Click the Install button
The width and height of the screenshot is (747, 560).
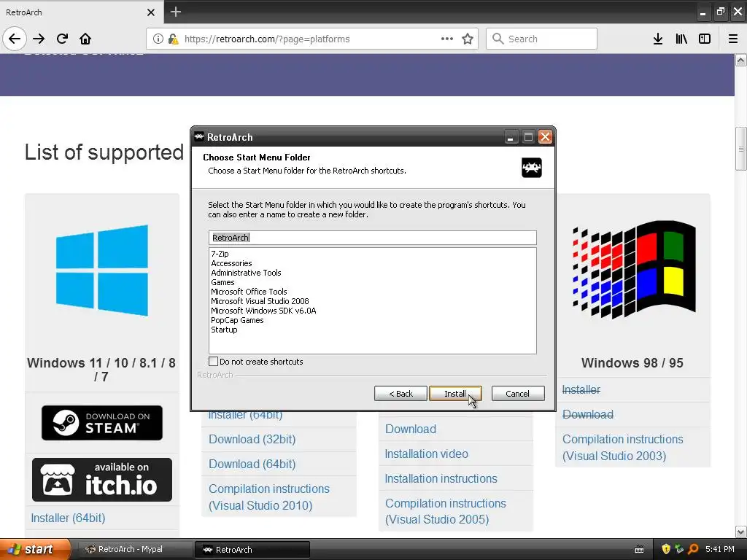coord(455,393)
